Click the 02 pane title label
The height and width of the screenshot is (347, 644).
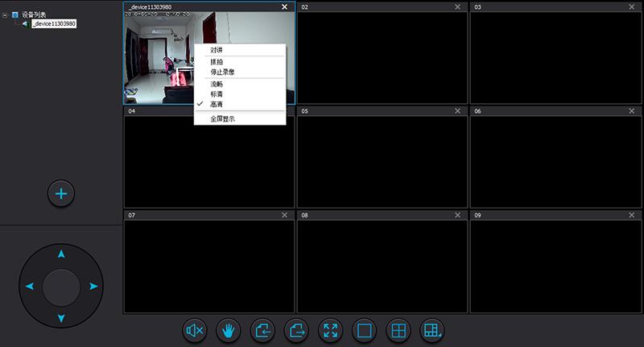[x=305, y=7]
